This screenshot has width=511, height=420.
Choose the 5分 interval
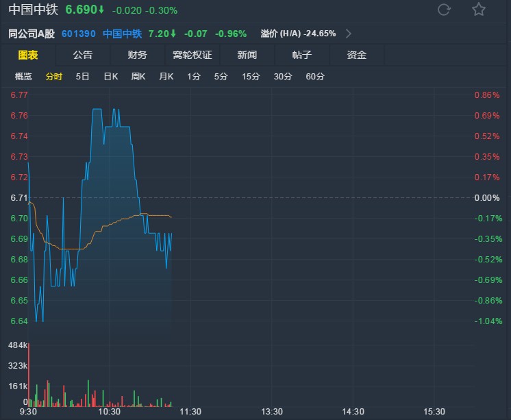tap(221, 77)
